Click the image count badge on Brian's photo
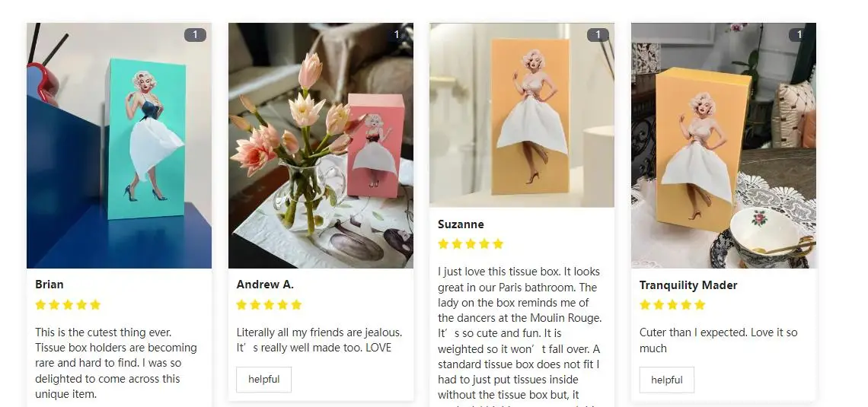 [195, 35]
